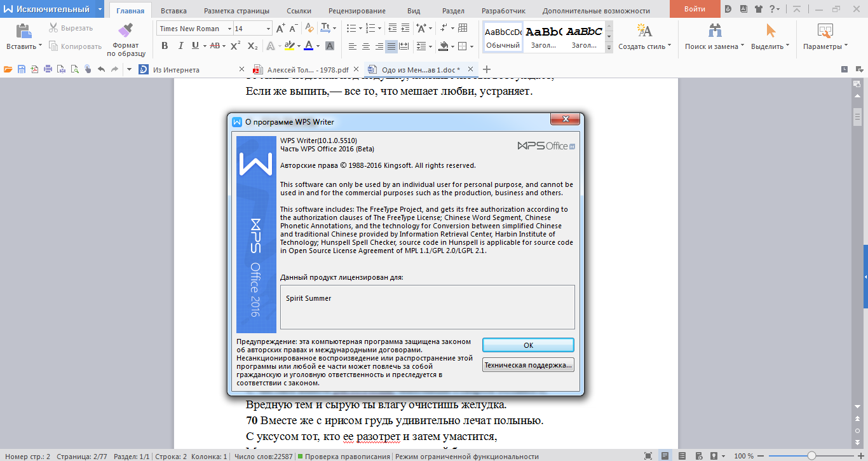The image size is (868, 461).
Task: Move the zoom slider handle
Action: click(811, 456)
